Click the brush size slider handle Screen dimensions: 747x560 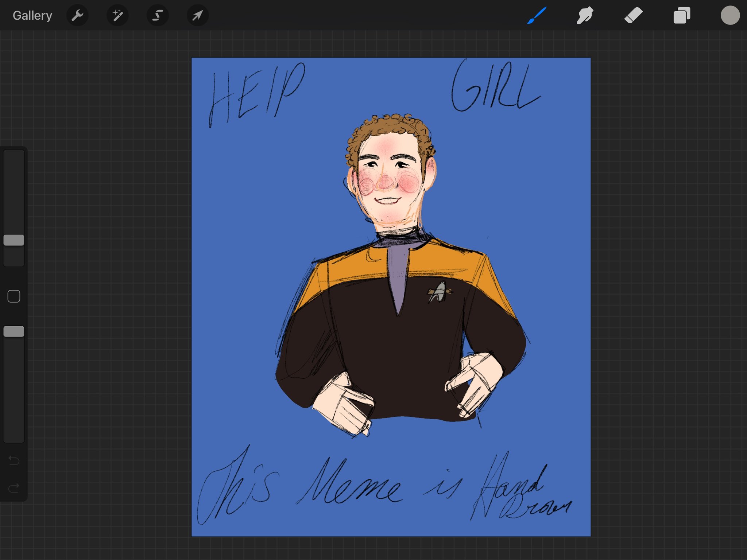tap(14, 240)
